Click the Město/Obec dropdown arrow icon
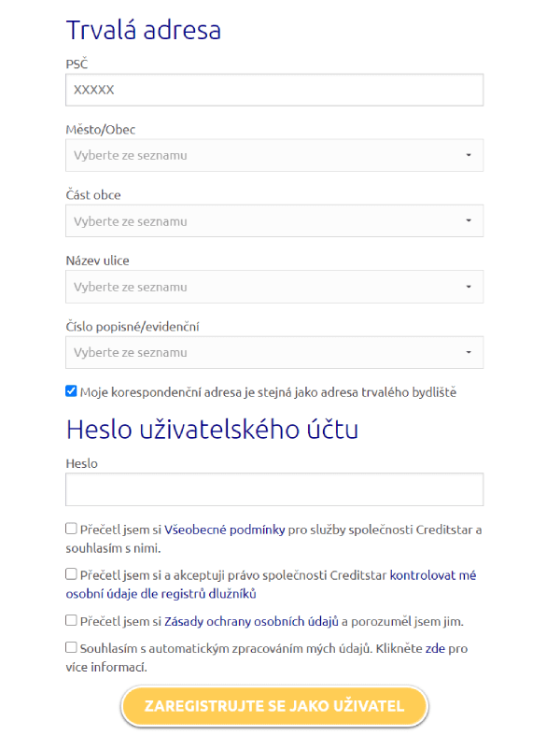The image size is (560, 749). coord(469,155)
